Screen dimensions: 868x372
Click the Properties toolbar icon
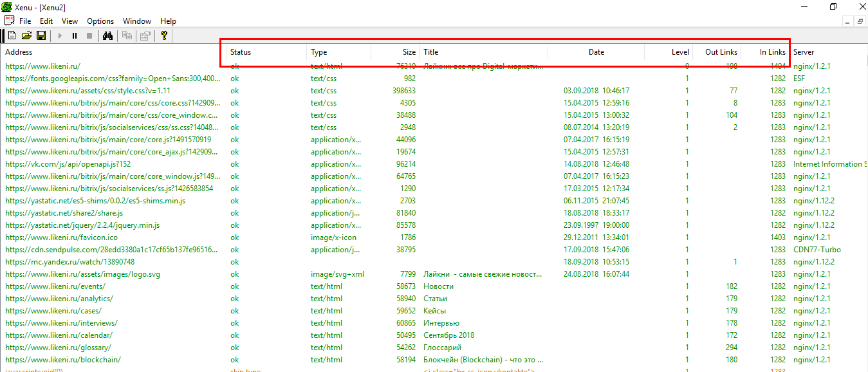click(145, 36)
